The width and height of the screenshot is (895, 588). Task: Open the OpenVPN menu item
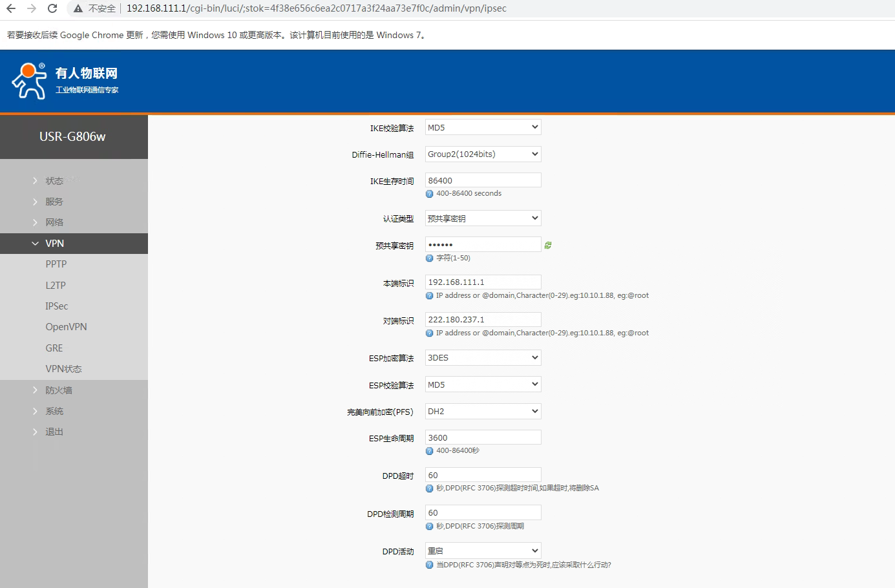coord(66,327)
